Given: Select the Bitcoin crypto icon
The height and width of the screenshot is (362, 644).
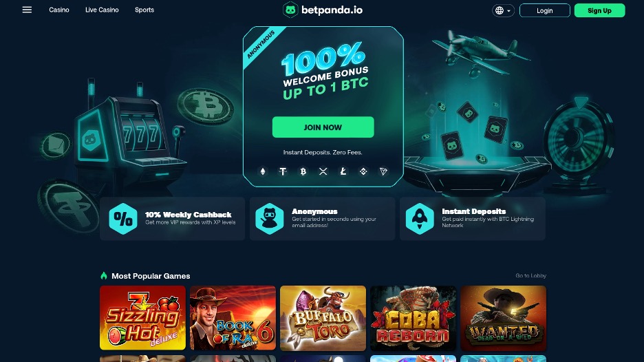Looking at the screenshot, I should click(303, 171).
